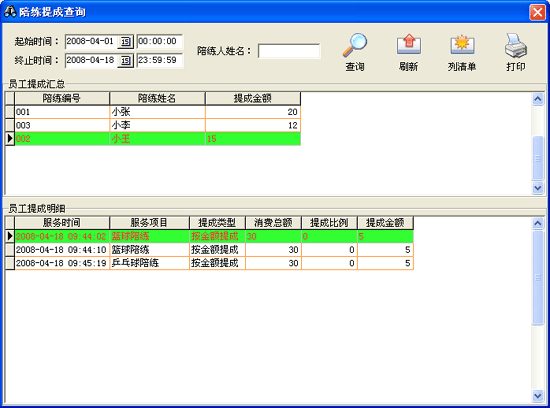Click the end time 23:59:59 field
The height and width of the screenshot is (408, 550).
(x=160, y=60)
